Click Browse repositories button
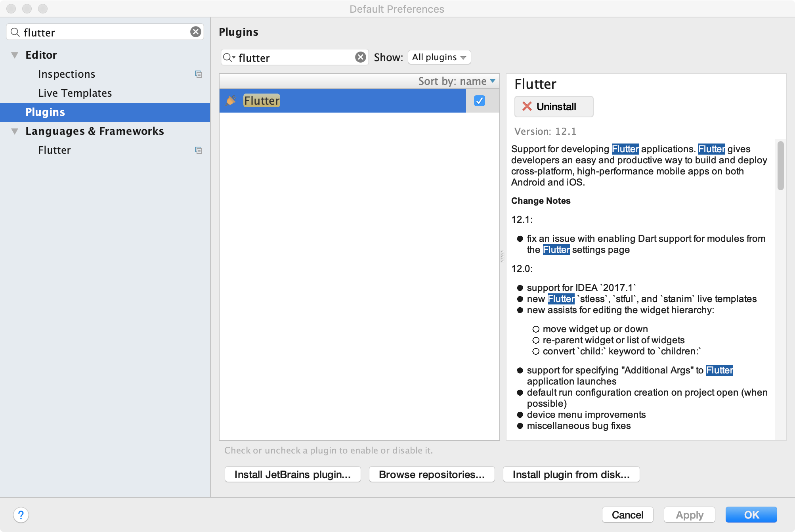 tap(432, 475)
